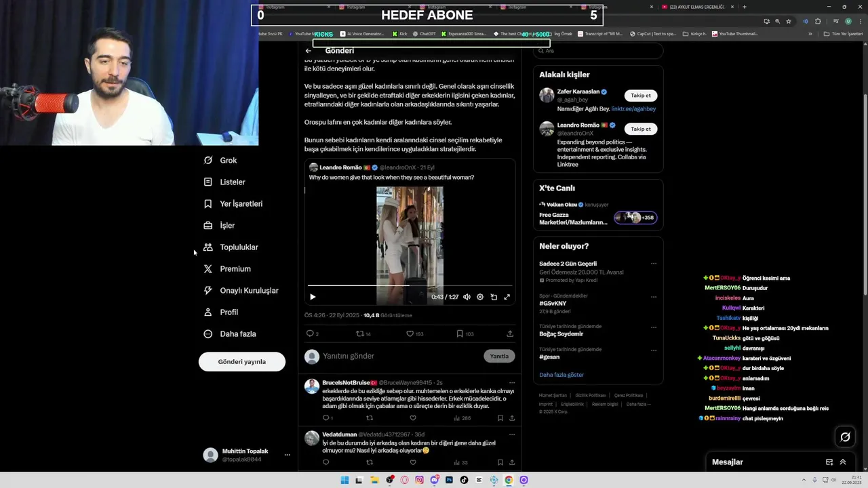The image size is (868, 488).
Task: Click the Yanıtla button
Action: pos(499,356)
